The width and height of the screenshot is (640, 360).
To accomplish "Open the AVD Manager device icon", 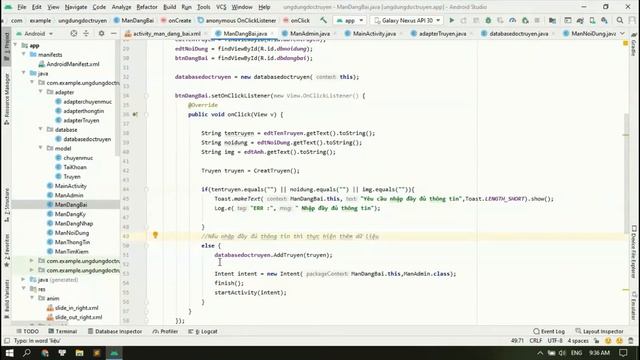I will (592, 20).
